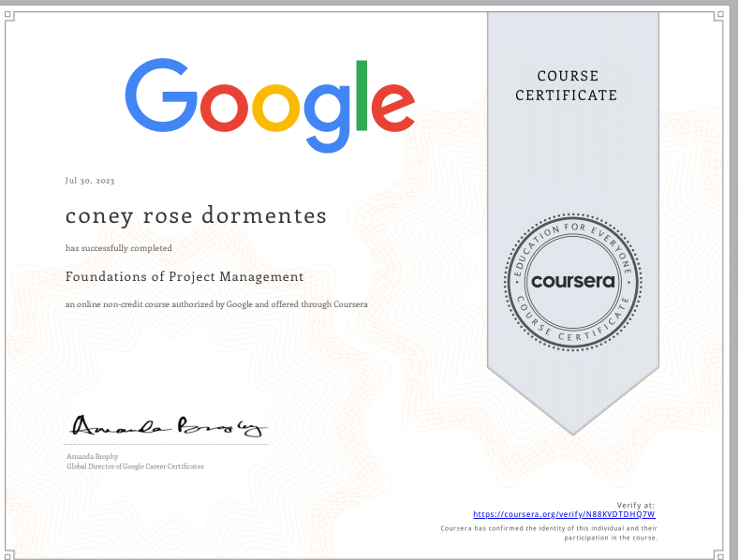
Task: Click the Coursera circular seal
Action: (x=573, y=280)
